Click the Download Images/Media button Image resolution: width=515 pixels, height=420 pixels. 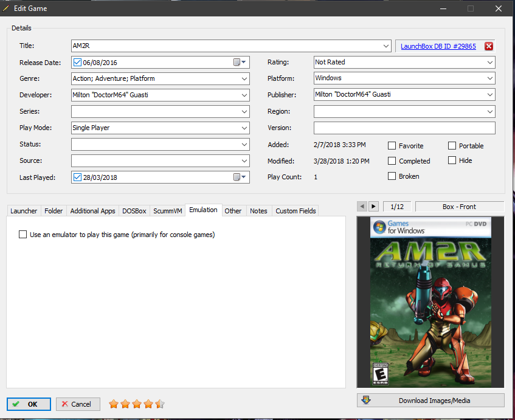click(430, 401)
